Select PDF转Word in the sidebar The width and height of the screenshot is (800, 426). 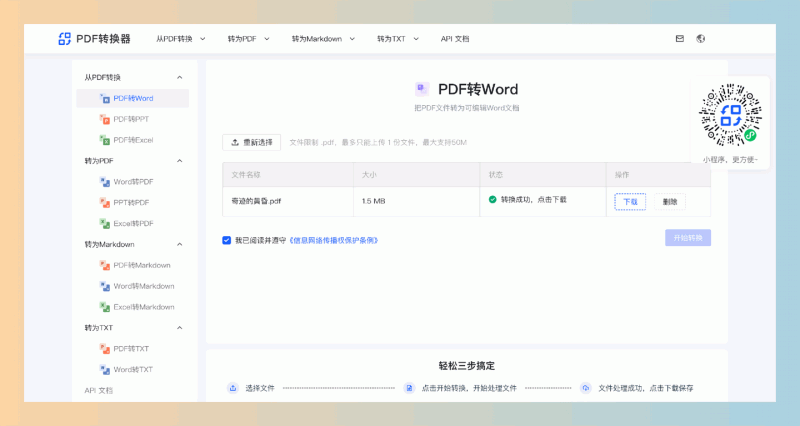point(133,98)
